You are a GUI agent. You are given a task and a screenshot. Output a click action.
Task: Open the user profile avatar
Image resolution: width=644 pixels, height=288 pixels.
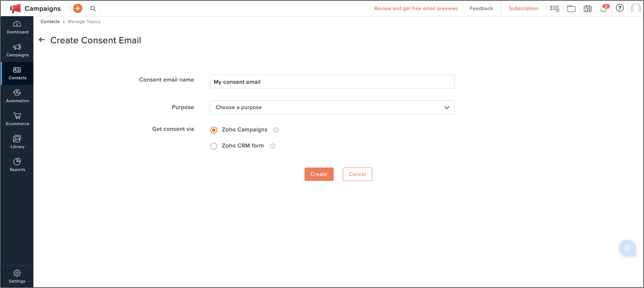[636, 8]
